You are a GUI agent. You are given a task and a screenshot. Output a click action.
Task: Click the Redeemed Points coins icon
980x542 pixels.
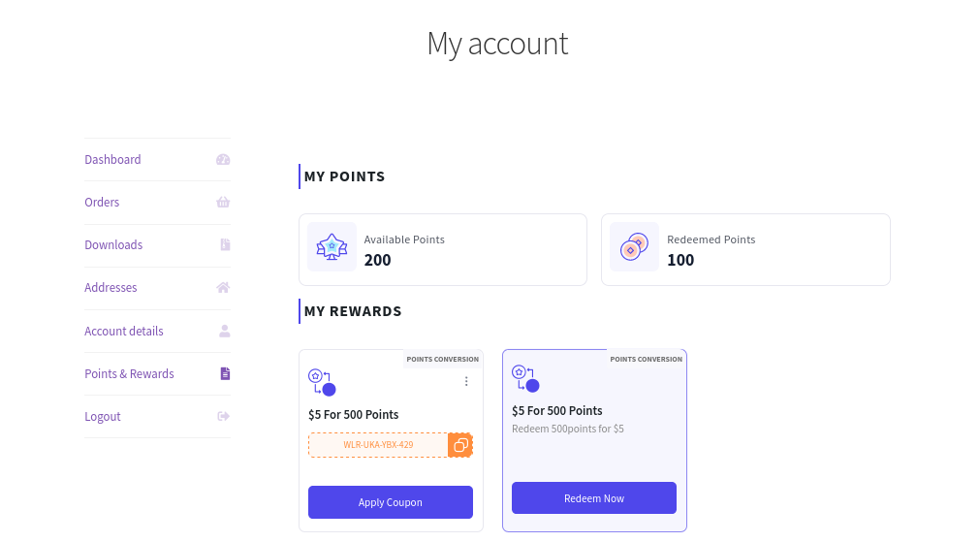[x=634, y=247]
